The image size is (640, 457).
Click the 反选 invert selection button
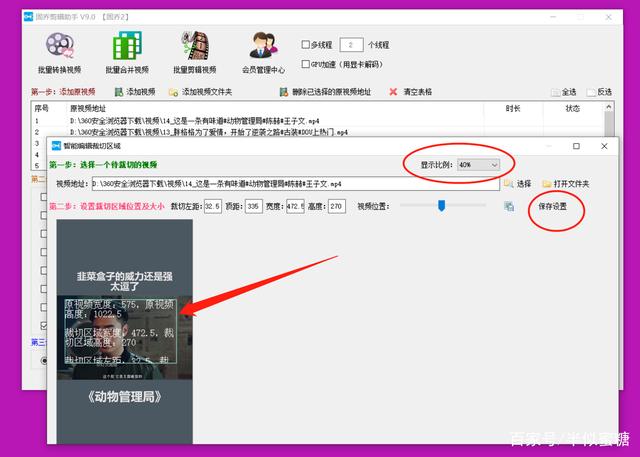tap(599, 92)
